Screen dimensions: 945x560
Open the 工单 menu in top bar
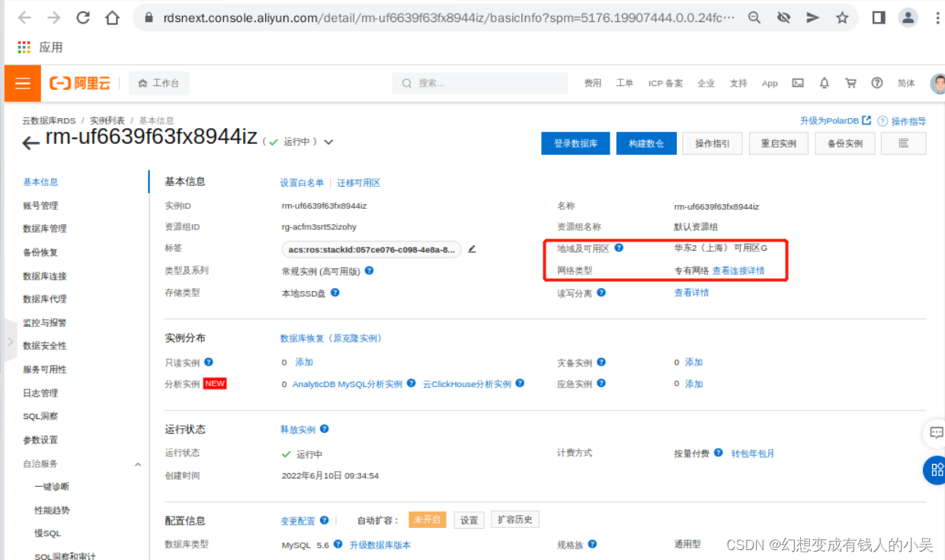(x=624, y=83)
